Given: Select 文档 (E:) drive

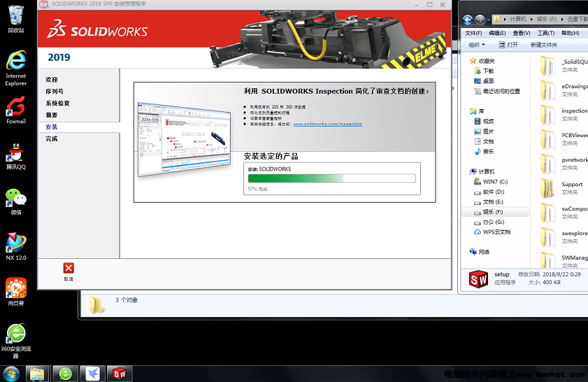Looking at the screenshot, I should pos(489,202).
